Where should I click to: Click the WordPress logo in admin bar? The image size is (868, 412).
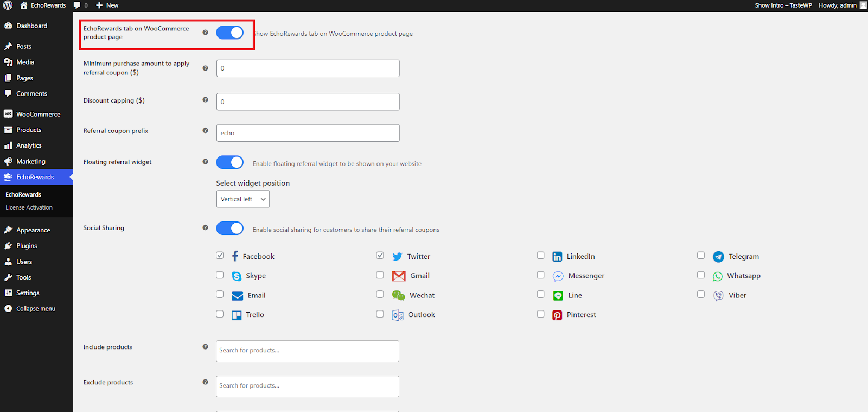pyautogui.click(x=8, y=5)
